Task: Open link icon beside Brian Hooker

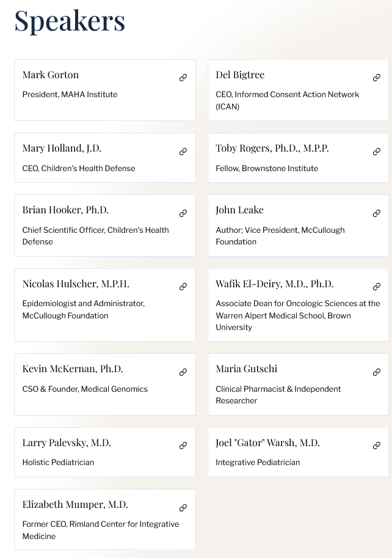Action: pyautogui.click(x=183, y=213)
